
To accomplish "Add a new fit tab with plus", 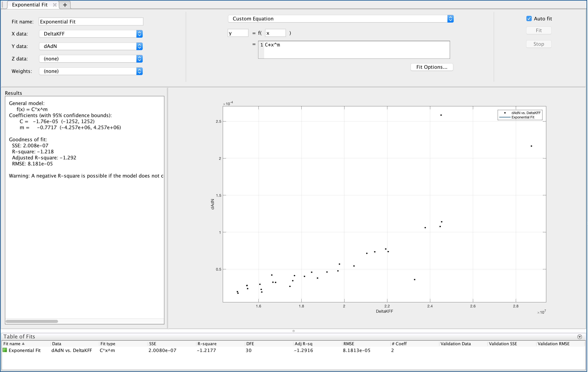I will click(x=65, y=5).
